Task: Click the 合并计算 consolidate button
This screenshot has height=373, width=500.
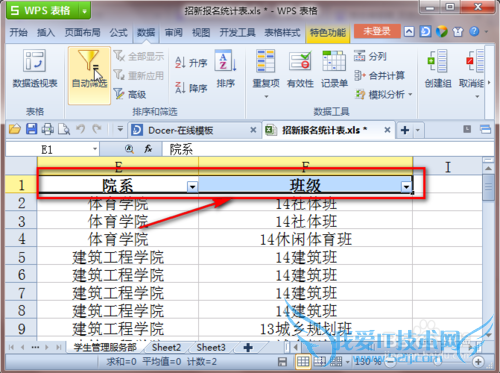Action: [379, 76]
